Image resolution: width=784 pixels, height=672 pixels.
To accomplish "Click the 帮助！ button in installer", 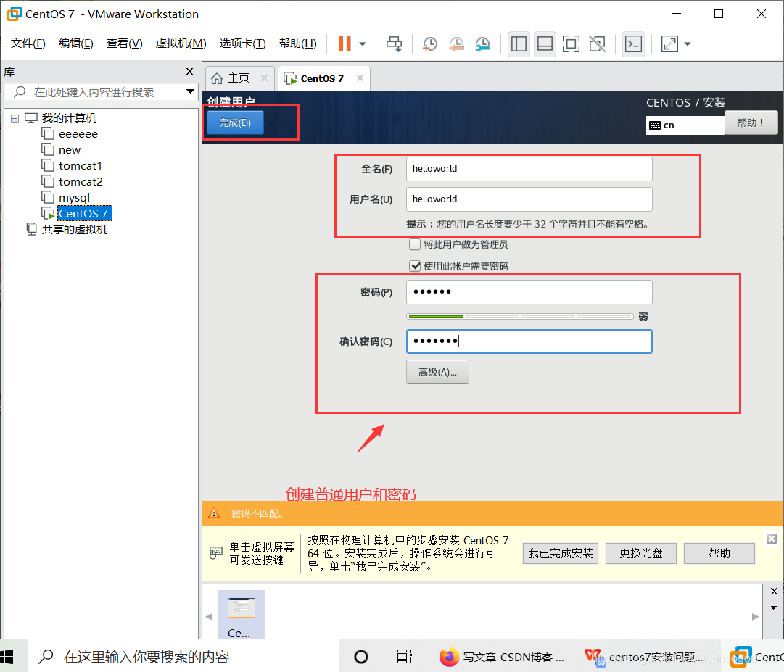I will [751, 123].
